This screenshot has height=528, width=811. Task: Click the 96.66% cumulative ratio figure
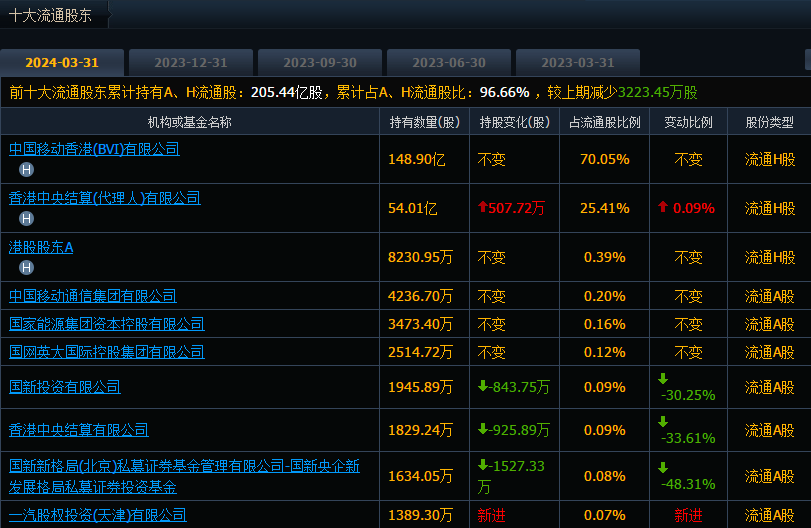pos(504,93)
